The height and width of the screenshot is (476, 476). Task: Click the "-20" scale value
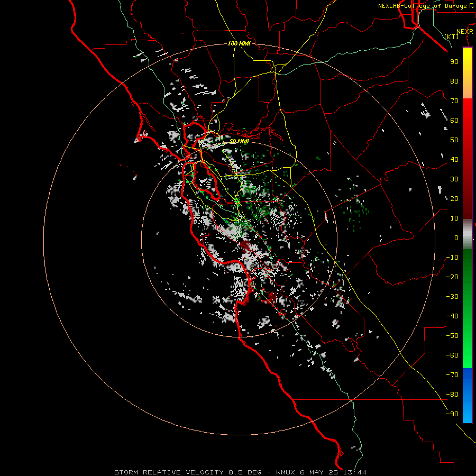click(x=452, y=277)
